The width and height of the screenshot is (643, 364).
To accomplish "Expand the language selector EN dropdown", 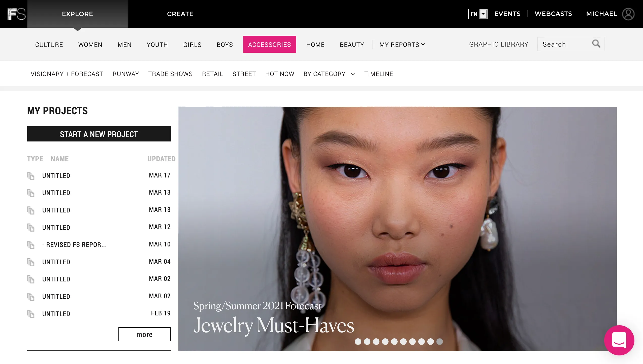I will click(x=478, y=14).
